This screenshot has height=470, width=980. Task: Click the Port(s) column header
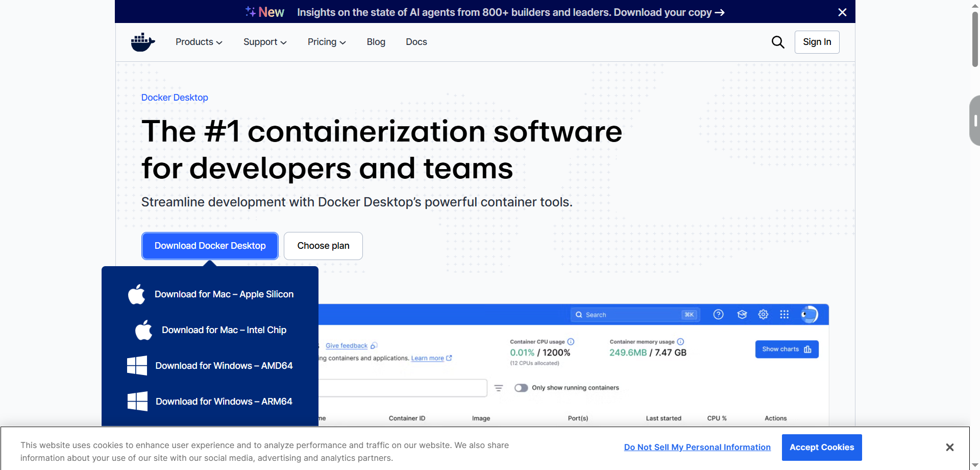(x=578, y=418)
